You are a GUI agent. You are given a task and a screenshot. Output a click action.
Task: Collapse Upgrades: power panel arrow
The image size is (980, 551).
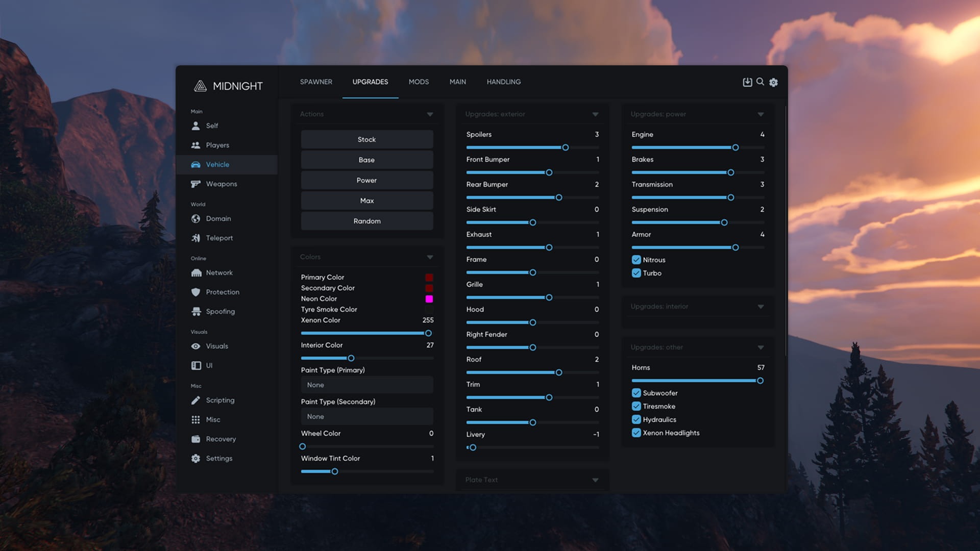click(761, 114)
